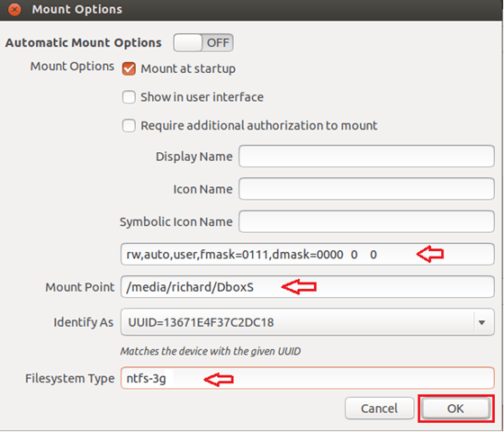The image size is (504, 432).
Task: Click the red arrow beside ntfs-3g
Action: tap(219, 380)
